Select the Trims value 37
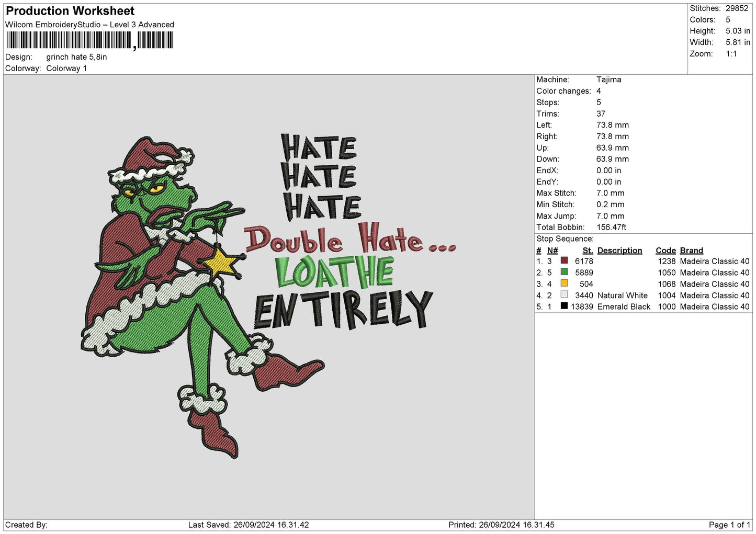 601,113
